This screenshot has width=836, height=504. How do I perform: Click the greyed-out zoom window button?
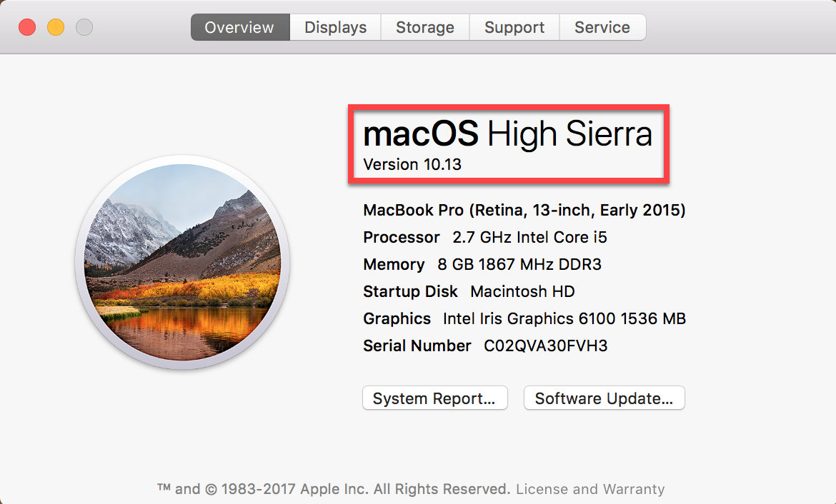coord(84,28)
